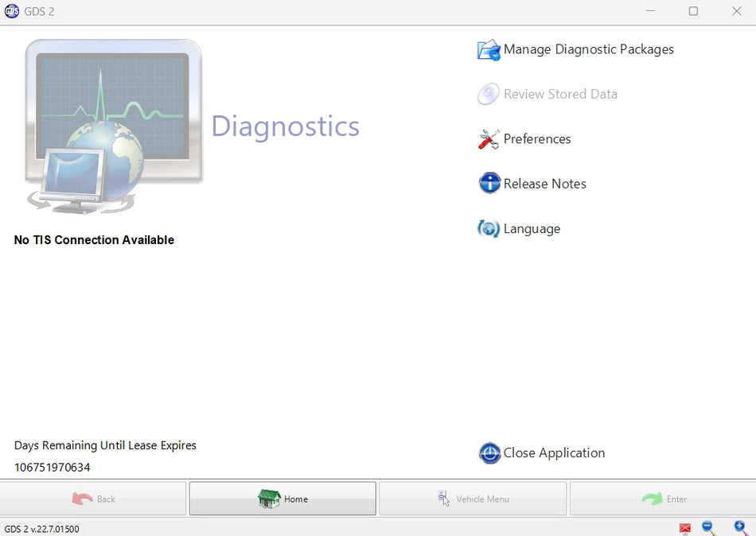756x536 pixels.
Task: Click the Back button
Action: click(x=93, y=499)
